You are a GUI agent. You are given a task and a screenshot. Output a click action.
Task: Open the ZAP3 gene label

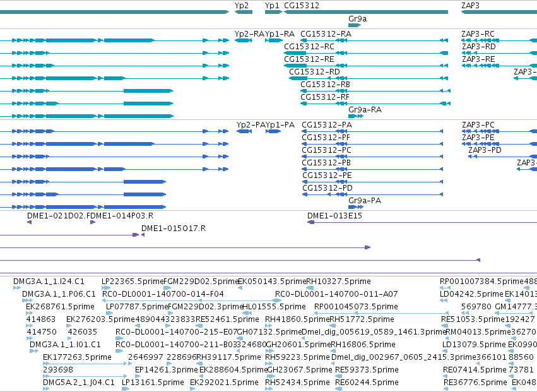tap(470, 6)
